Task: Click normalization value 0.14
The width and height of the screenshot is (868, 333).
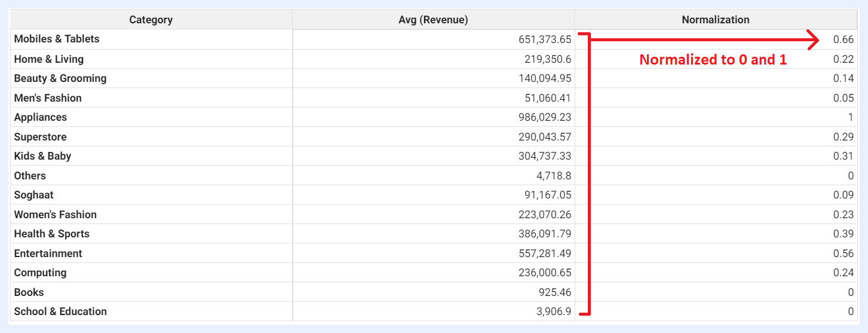Action: click(844, 79)
